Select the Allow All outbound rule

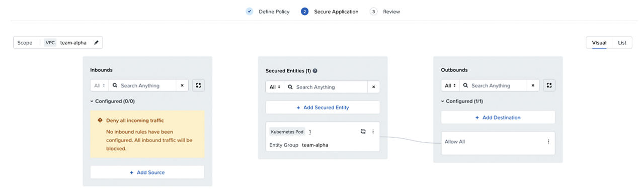[498, 143]
